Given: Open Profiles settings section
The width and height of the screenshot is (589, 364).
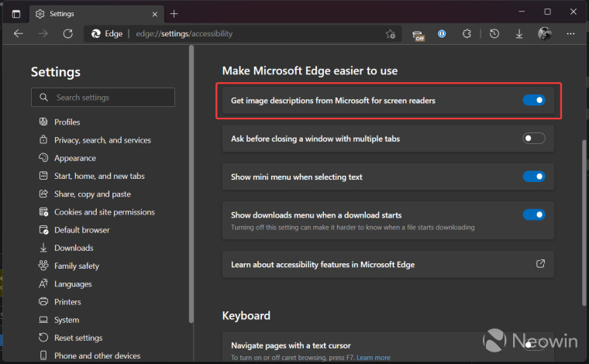Looking at the screenshot, I should tap(67, 122).
